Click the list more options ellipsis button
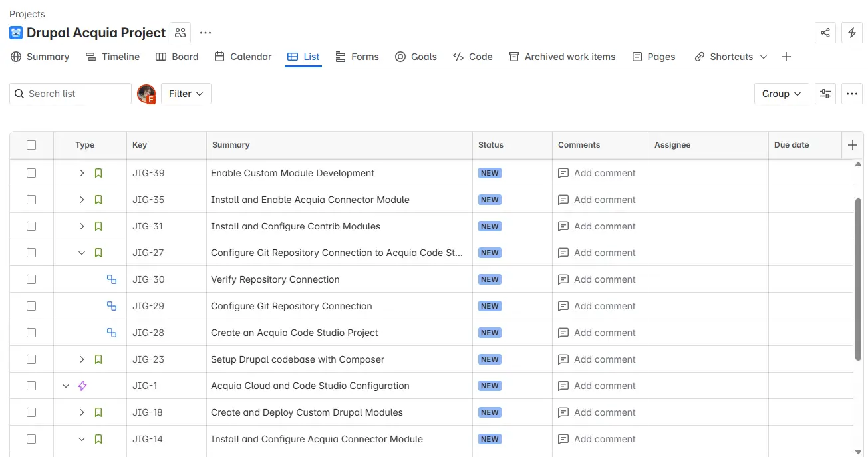 (852, 94)
